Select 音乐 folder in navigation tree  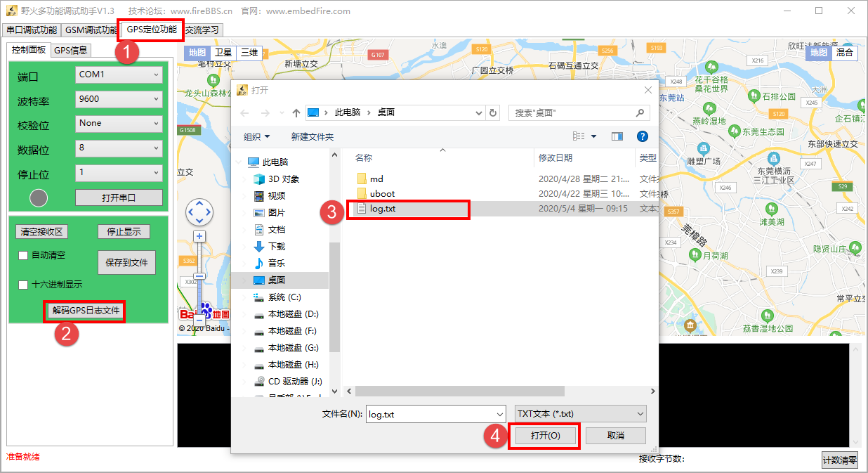click(x=277, y=264)
